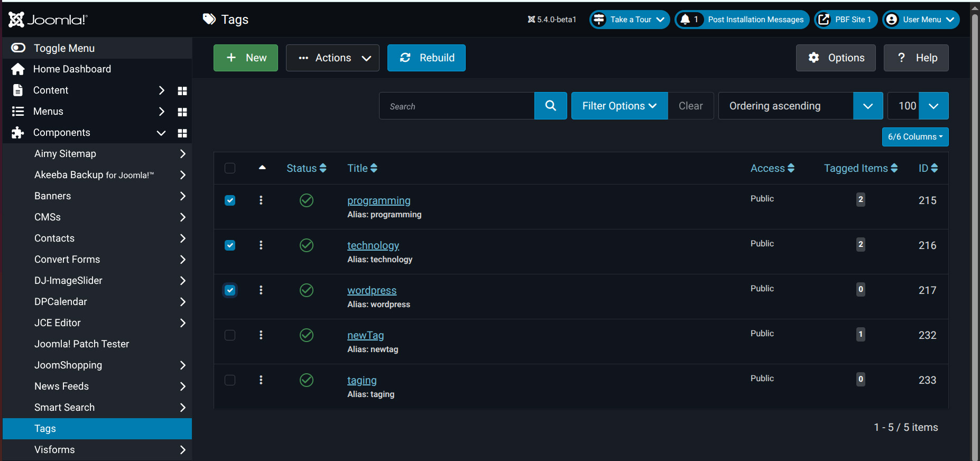Image resolution: width=980 pixels, height=461 pixels.
Task: Click the Rebuild button
Action: pyautogui.click(x=426, y=58)
